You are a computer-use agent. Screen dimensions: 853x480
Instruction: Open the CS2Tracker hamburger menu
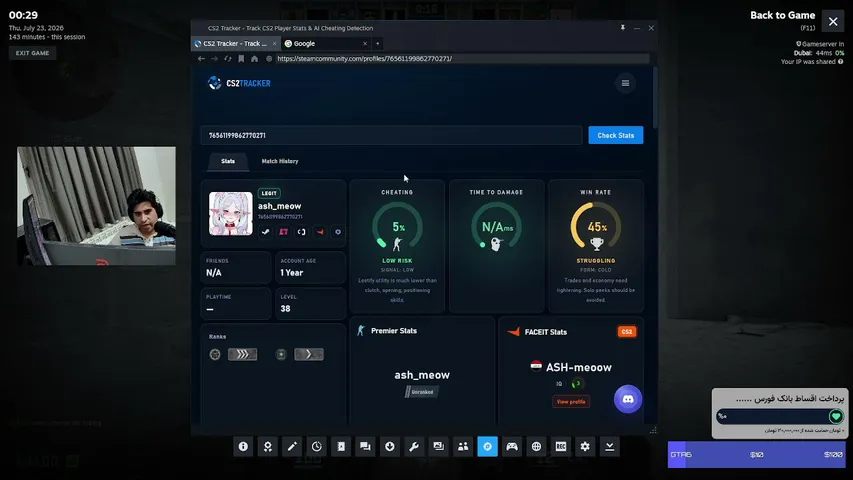point(625,83)
